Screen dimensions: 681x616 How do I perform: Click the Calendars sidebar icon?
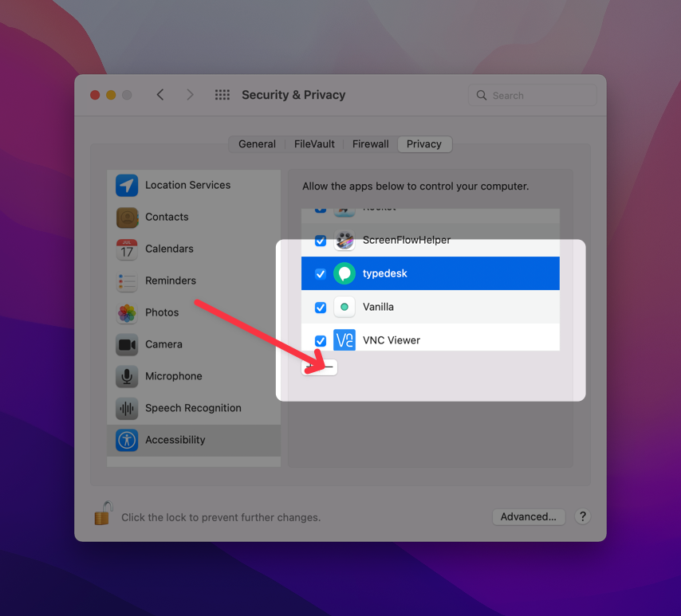[x=128, y=249]
